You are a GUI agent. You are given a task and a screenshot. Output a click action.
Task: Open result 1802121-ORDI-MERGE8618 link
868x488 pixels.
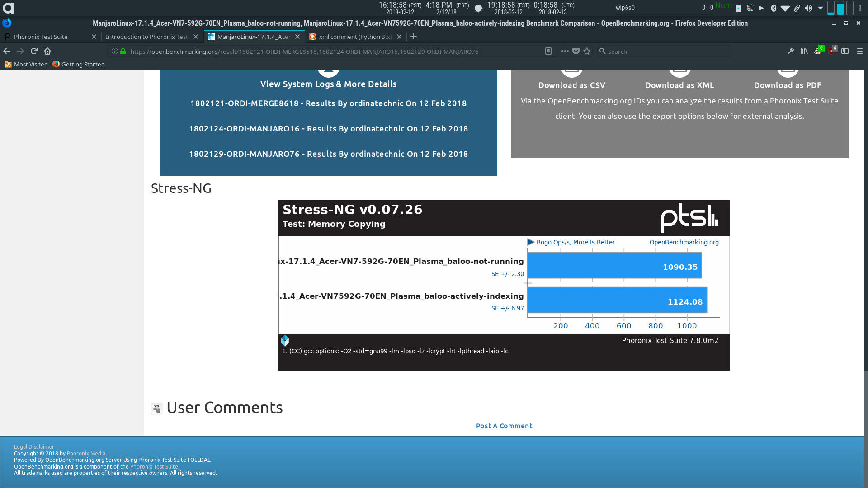click(x=329, y=103)
